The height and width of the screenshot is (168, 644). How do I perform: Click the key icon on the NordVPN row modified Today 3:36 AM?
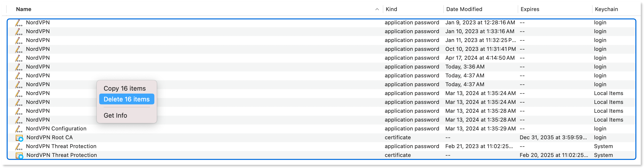click(x=19, y=67)
